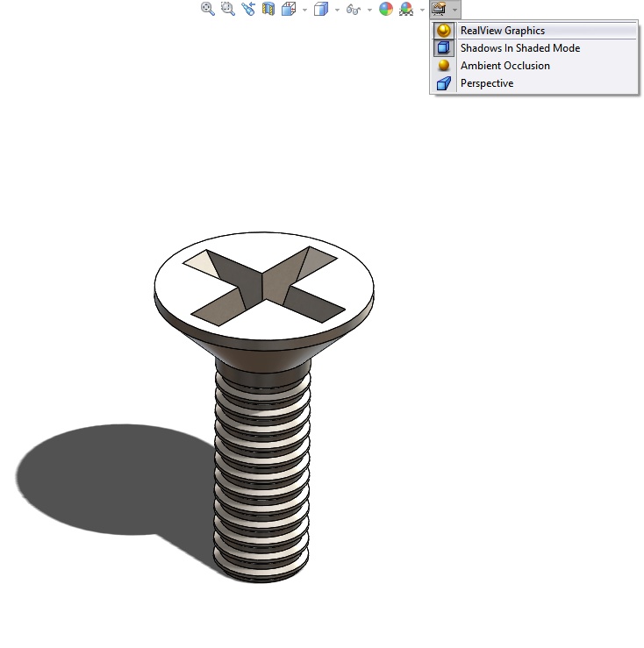Open the View Orientation icon

[289, 9]
